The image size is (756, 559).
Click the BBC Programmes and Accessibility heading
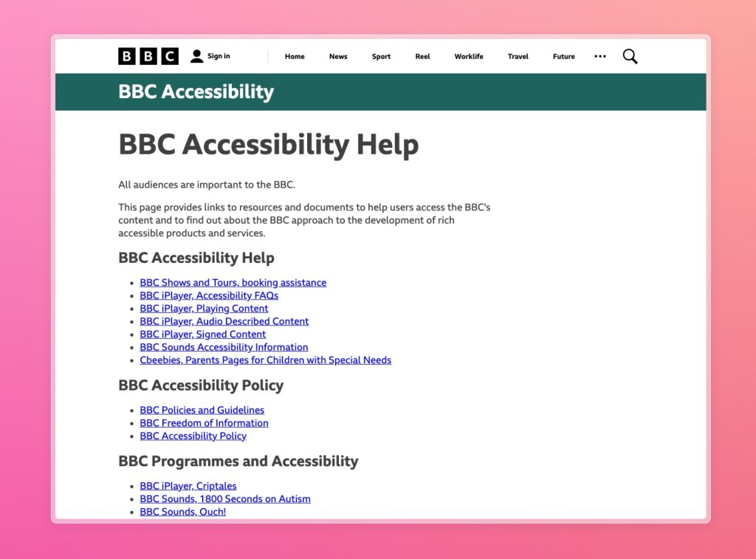coord(238,461)
